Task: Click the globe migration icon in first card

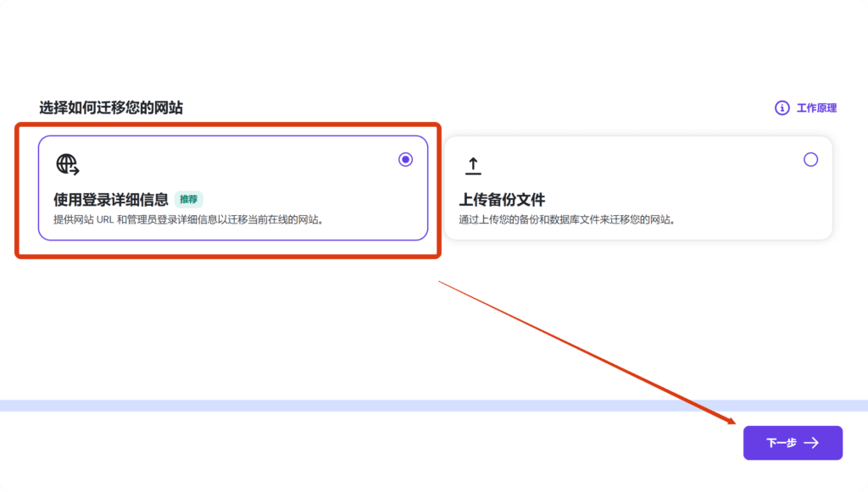Action: coord(68,164)
